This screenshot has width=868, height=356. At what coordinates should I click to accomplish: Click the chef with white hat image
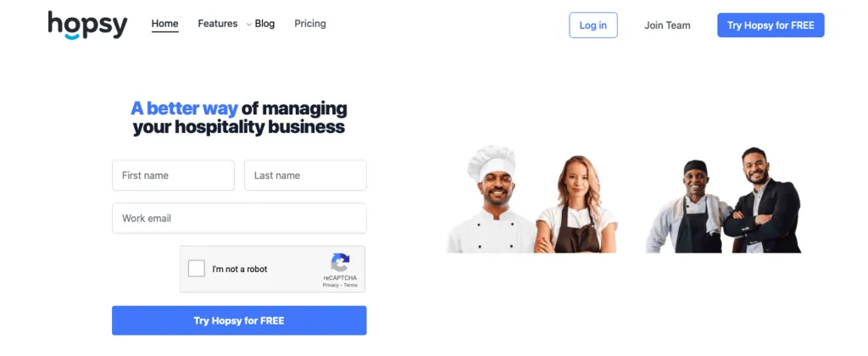click(492, 200)
